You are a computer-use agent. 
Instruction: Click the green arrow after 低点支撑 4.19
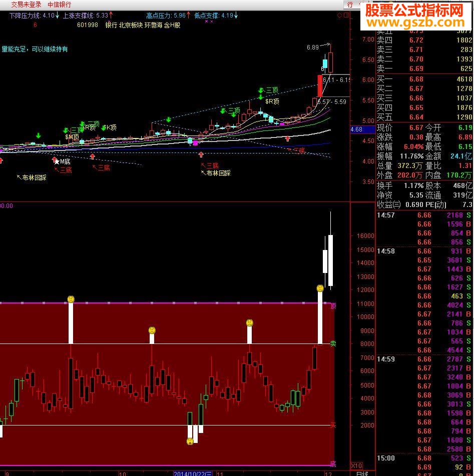tap(236, 15)
